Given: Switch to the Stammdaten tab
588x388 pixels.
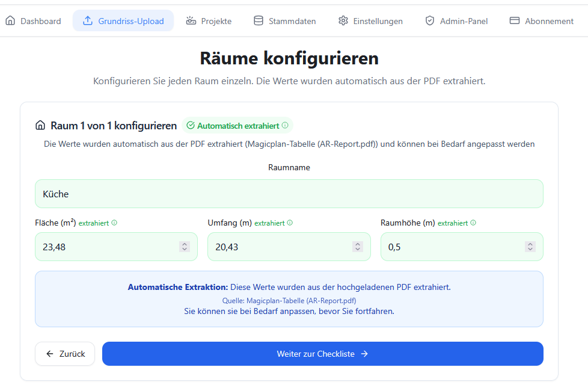Looking at the screenshot, I should click(292, 21).
